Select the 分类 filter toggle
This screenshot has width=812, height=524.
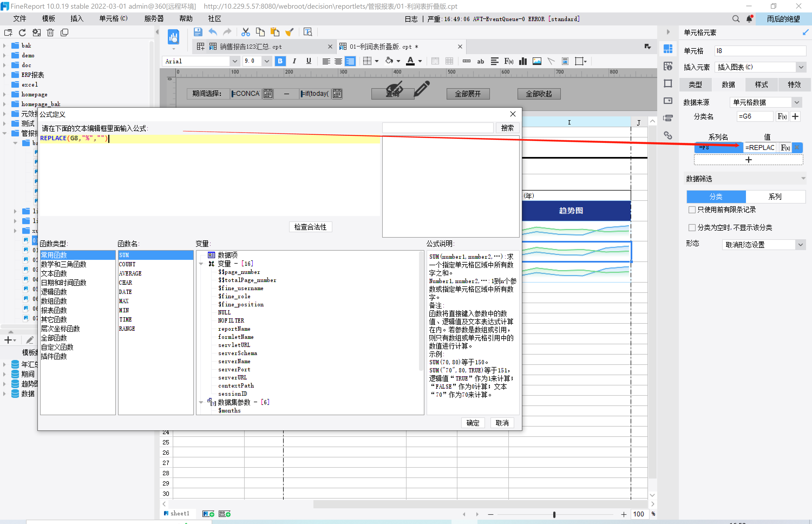(x=716, y=197)
